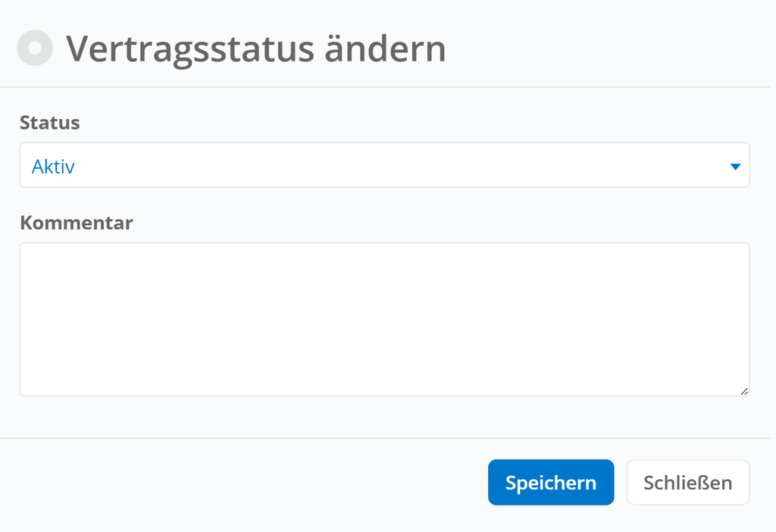
Task: Save changes with the Speichern button
Action: 551,483
